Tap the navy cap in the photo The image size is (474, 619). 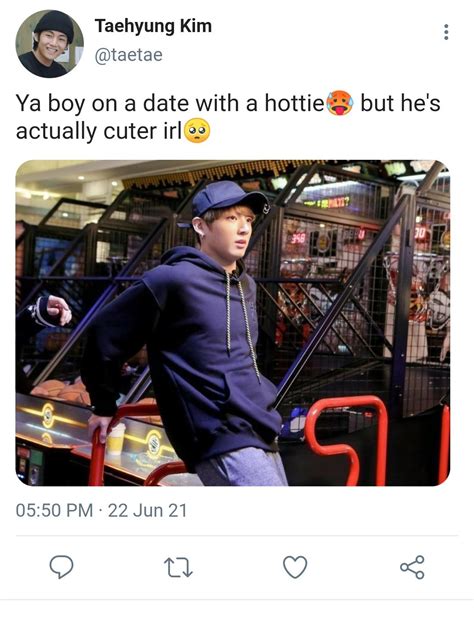(229, 199)
